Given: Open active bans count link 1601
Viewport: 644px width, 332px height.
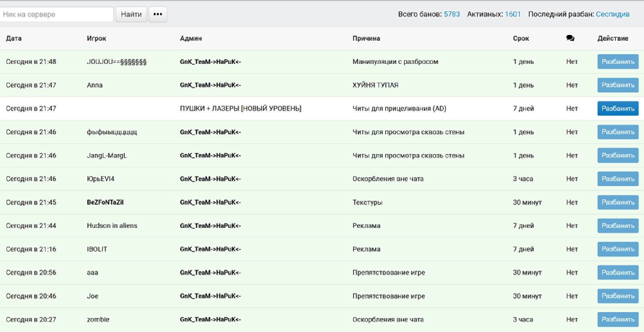Looking at the screenshot, I should pos(512,14).
